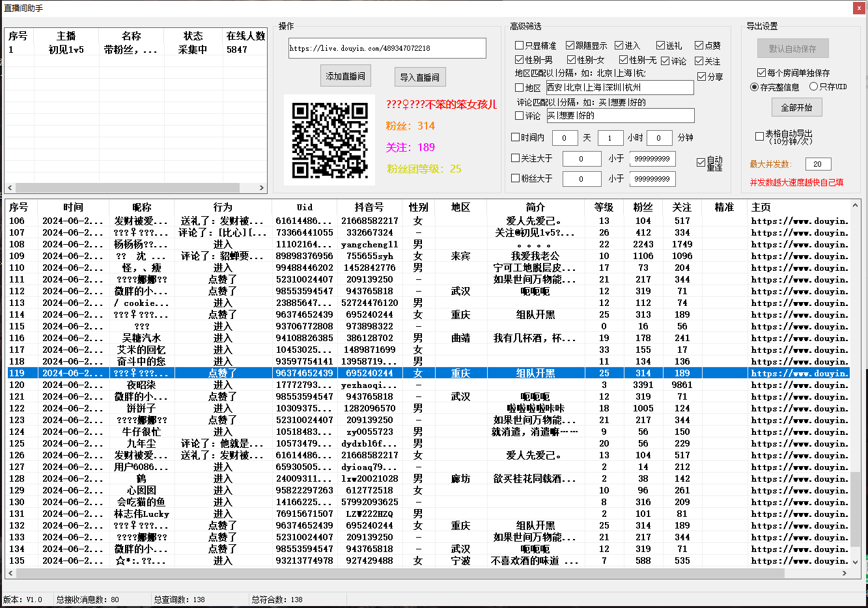Image resolution: width=868 pixels, height=608 pixels.
Task: Click the 全部开始 button
Action: coord(796,107)
